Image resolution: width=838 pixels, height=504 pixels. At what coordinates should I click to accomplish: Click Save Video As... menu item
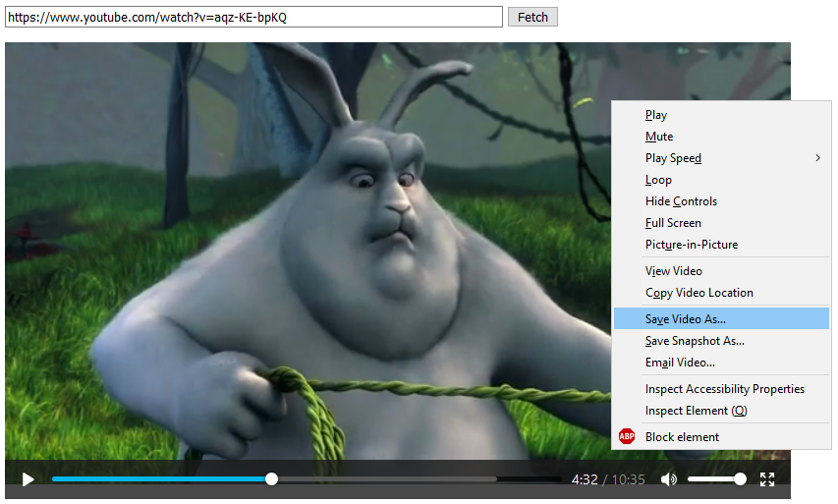[721, 319]
